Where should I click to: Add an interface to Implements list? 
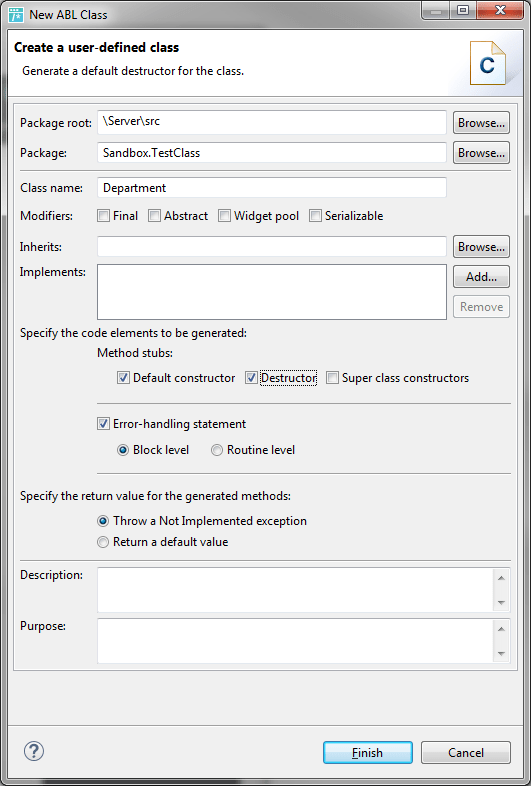coord(481,277)
